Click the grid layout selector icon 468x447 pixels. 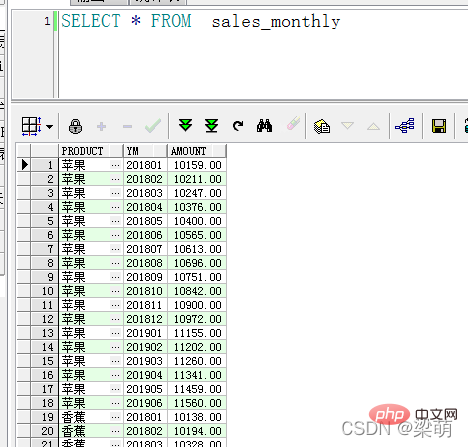coord(31,126)
